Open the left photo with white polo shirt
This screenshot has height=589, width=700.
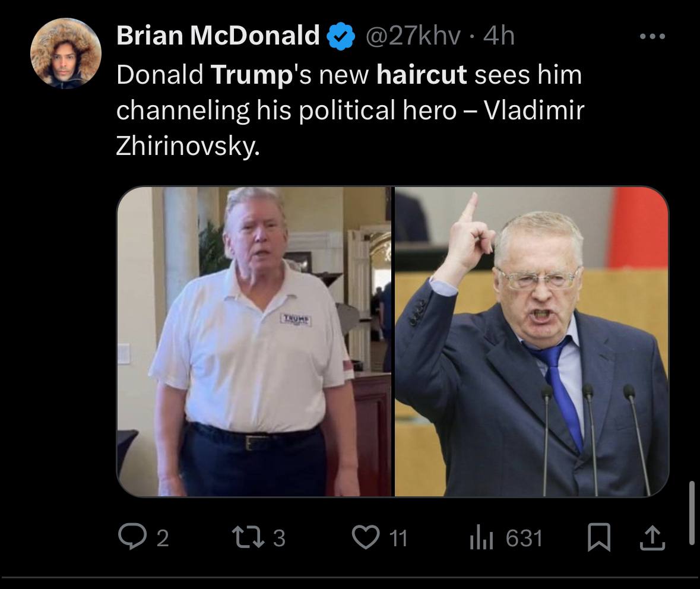255,341
